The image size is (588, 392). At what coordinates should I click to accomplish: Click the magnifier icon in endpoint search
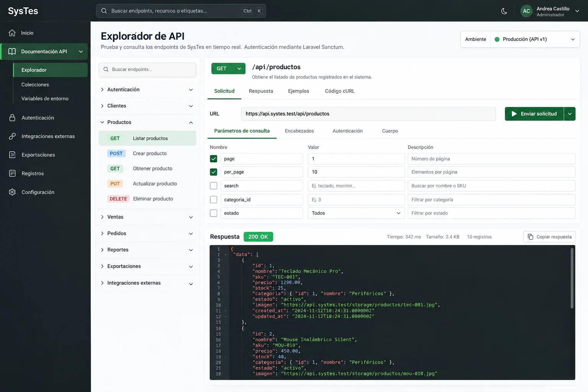click(106, 70)
